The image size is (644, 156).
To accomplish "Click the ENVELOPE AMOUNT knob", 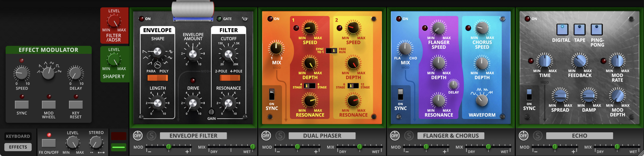I will (x=193, y=54).
